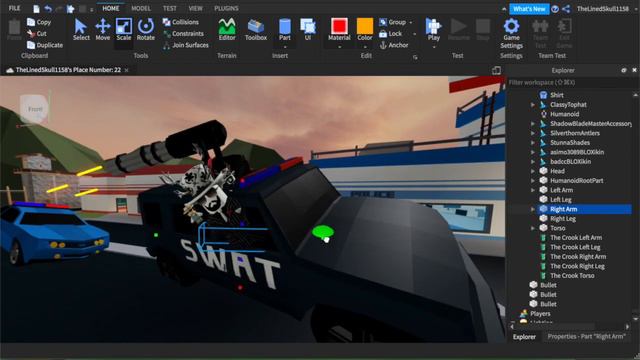Toggle Join Surfaces option
This screenshot has width=640, height=360.
[x=186, y=45]
